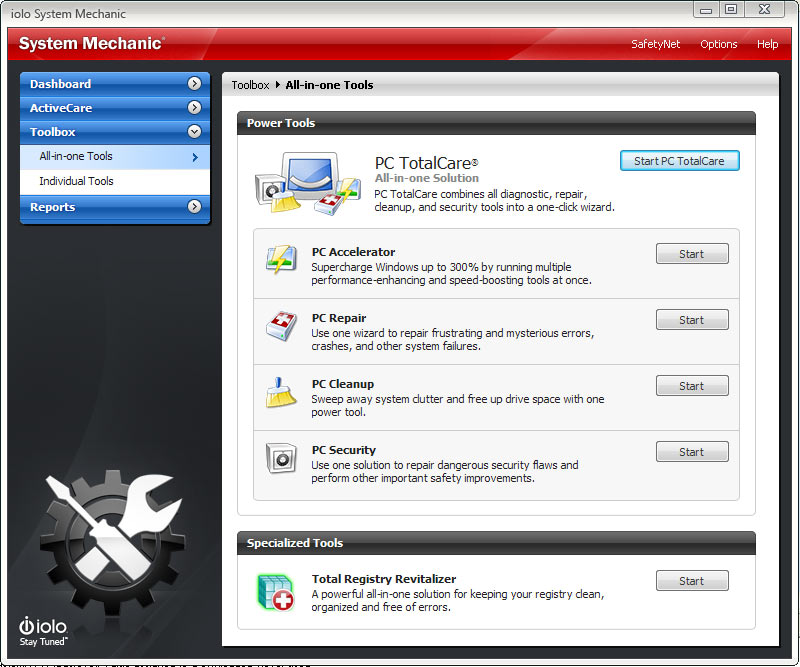
Task: Select All-in-one Tools in sidebar
Action: tap(115, 157)
